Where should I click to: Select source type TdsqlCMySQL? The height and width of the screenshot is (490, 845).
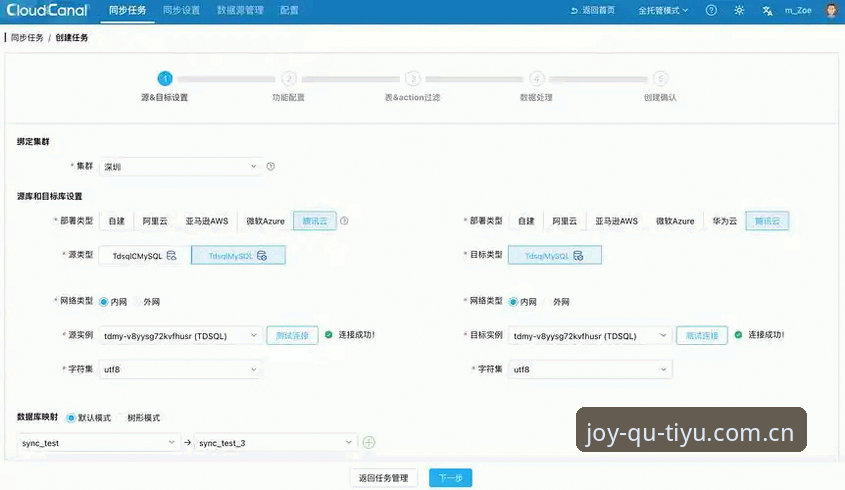tap(144, 256)
